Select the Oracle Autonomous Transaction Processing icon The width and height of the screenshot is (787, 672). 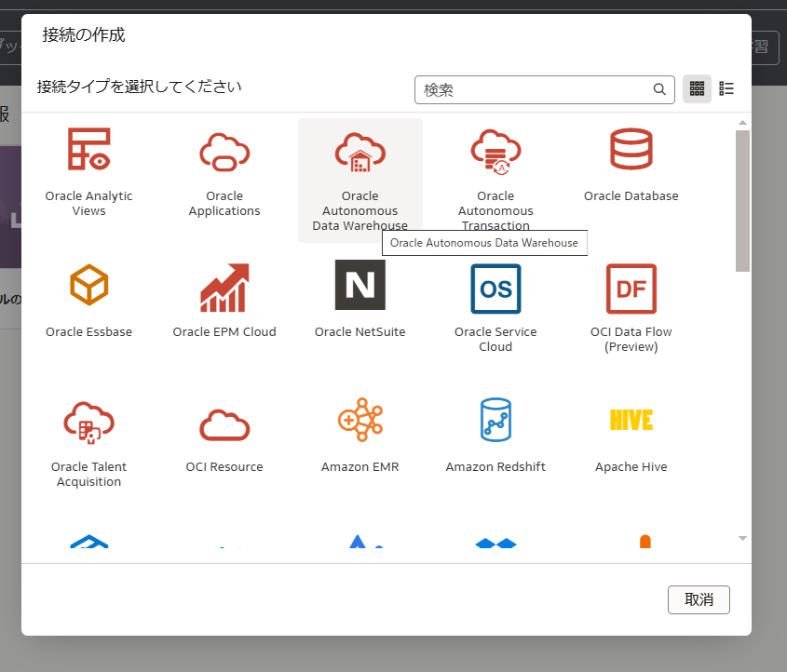coord(495,152)
